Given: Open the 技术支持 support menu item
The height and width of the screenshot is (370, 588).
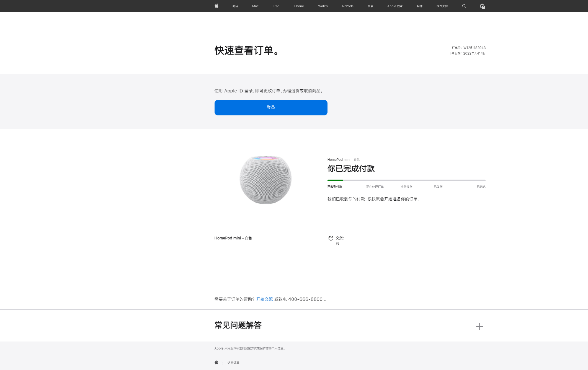Looking at the screenshot, I should click(442, 6).
